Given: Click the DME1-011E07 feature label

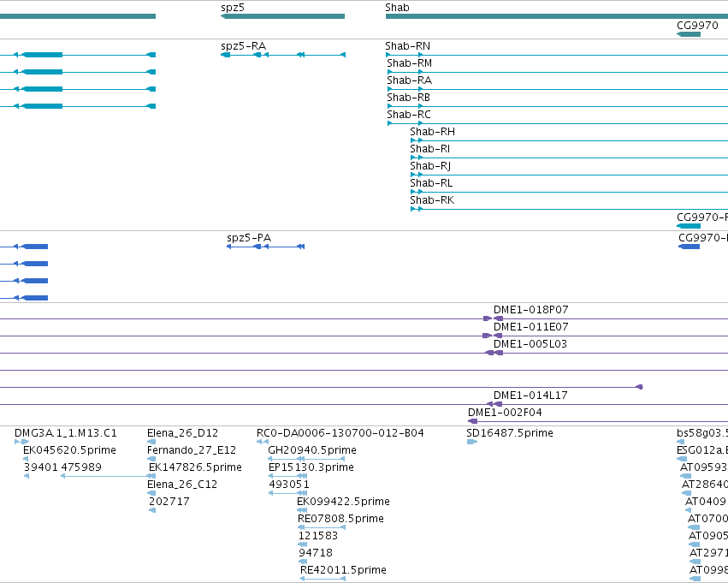Looking at the screenshot, I should pos(530,327).
